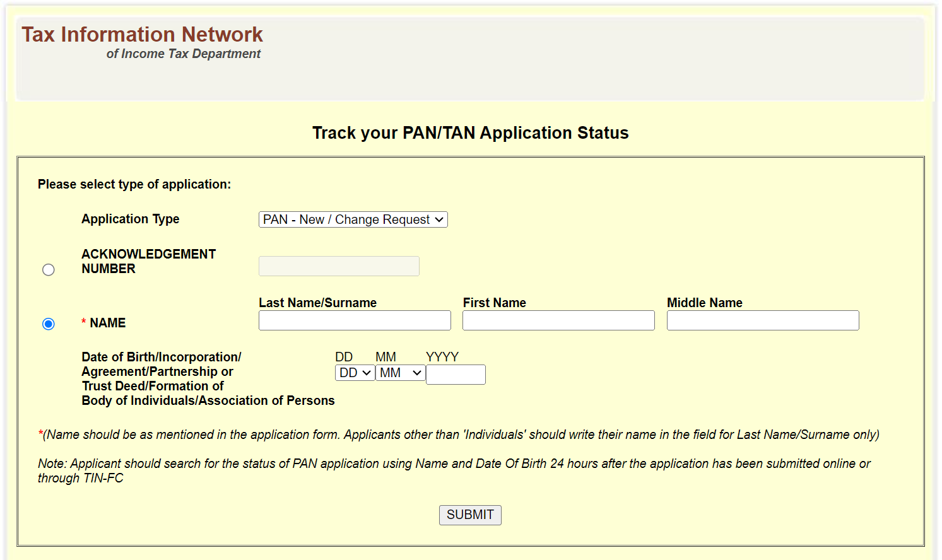Click inside the Last Name/Surname field
Screen dimensions: 942x560
(x=354, y=320)
